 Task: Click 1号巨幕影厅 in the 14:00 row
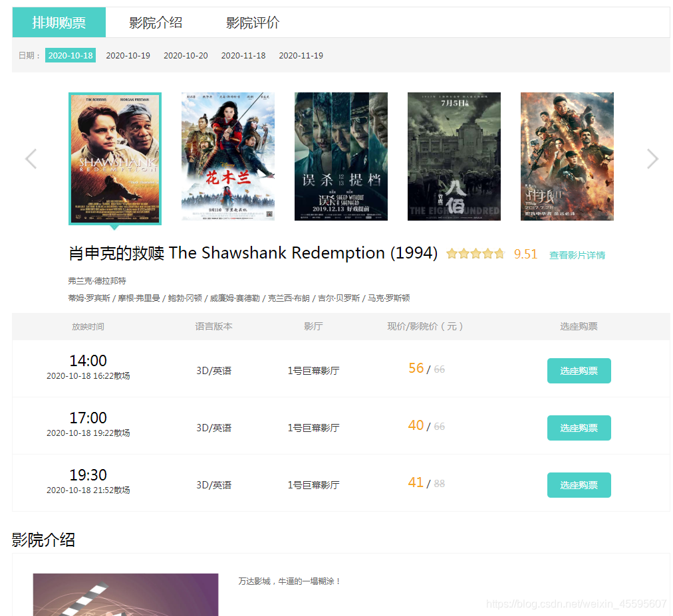[313, 371]
